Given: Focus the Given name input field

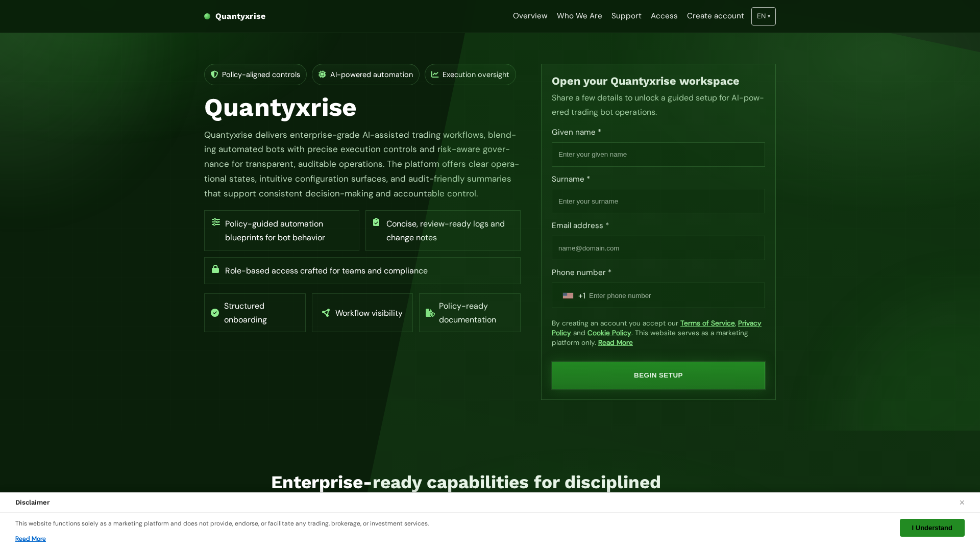Looking at the screenshot, I should coord(658,155).
